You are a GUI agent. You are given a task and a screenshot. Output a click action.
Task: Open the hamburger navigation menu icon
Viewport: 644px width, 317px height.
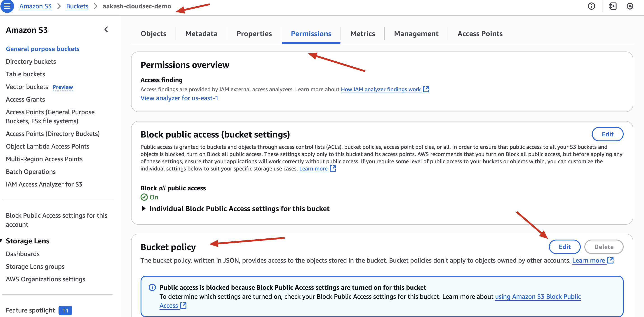coord(7,6)
